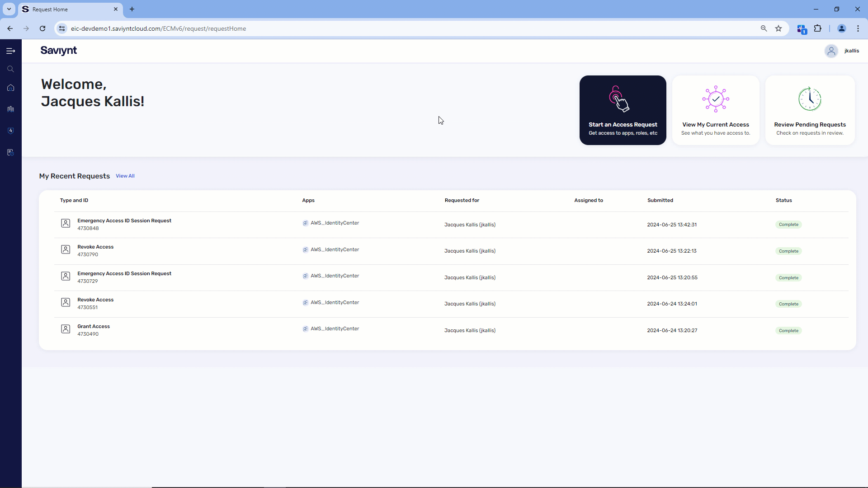Open View My Current Access

[715, 110]
